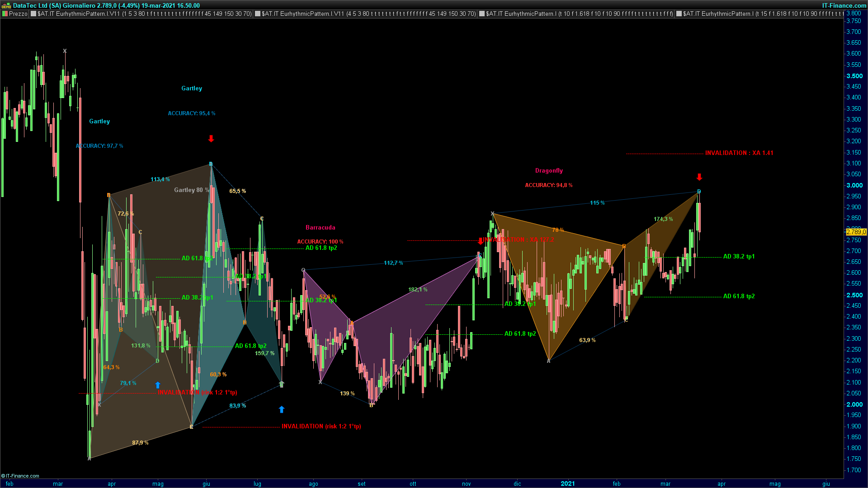Click the Dragonfly pattern name label
This screenshot has width=868, height=488.
pyautogui.click(x=549, y=170)
